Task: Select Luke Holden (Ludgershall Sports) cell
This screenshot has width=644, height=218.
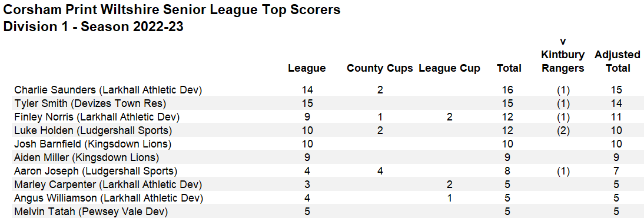Action: coord(93,130)
